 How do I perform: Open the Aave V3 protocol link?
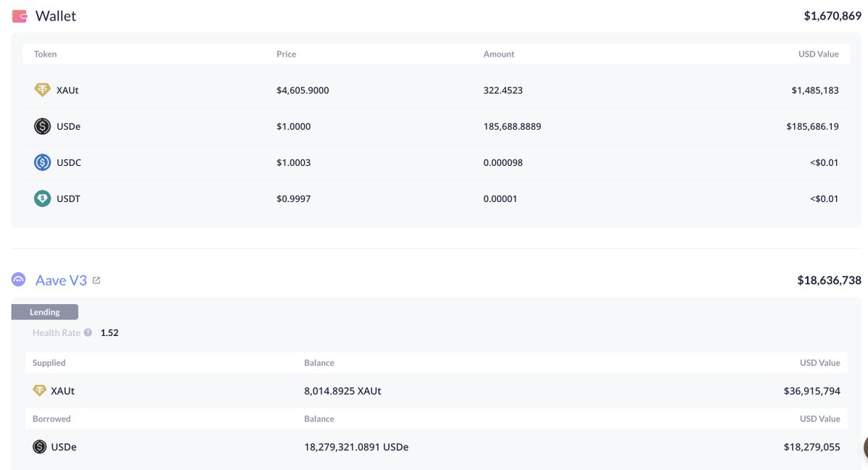tap(61, 280)
